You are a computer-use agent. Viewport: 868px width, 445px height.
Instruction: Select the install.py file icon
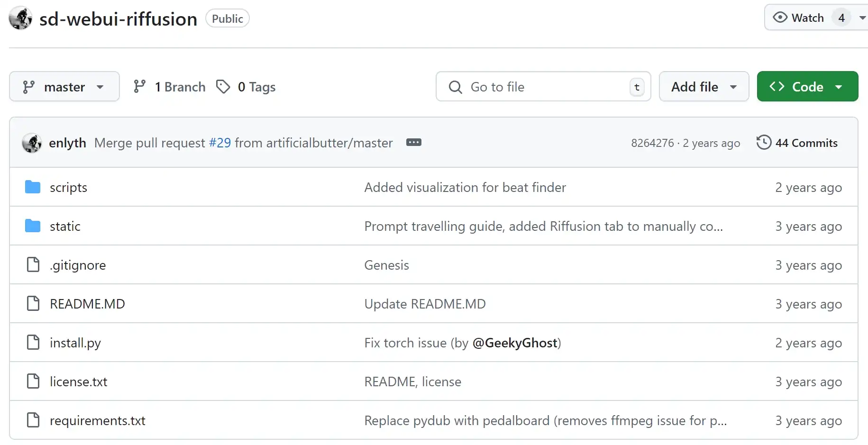33,342
